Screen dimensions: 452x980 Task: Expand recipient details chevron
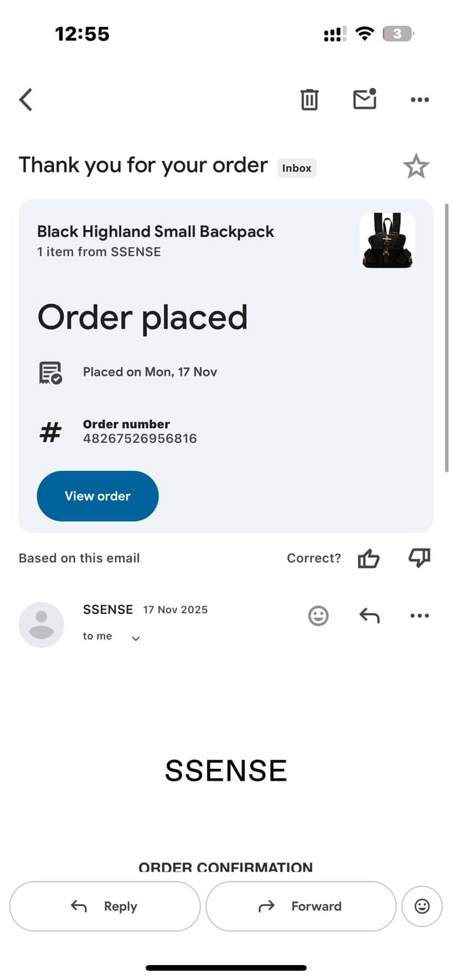[136, 638]
